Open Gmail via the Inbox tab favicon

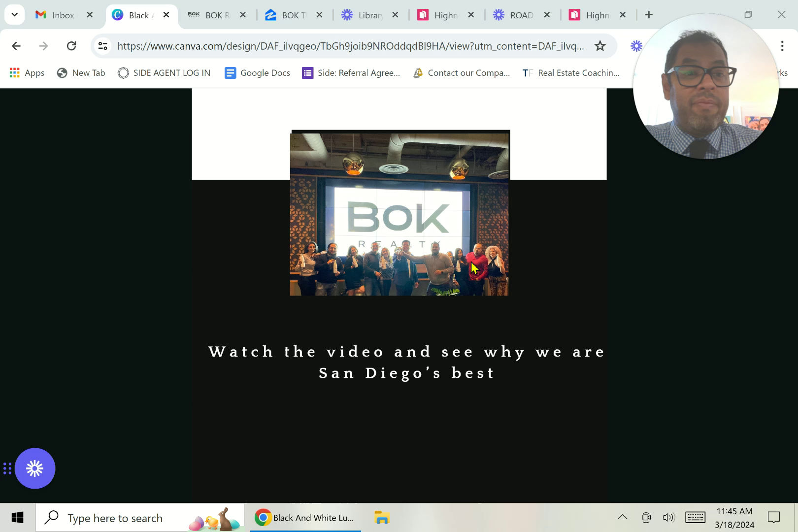40,15
